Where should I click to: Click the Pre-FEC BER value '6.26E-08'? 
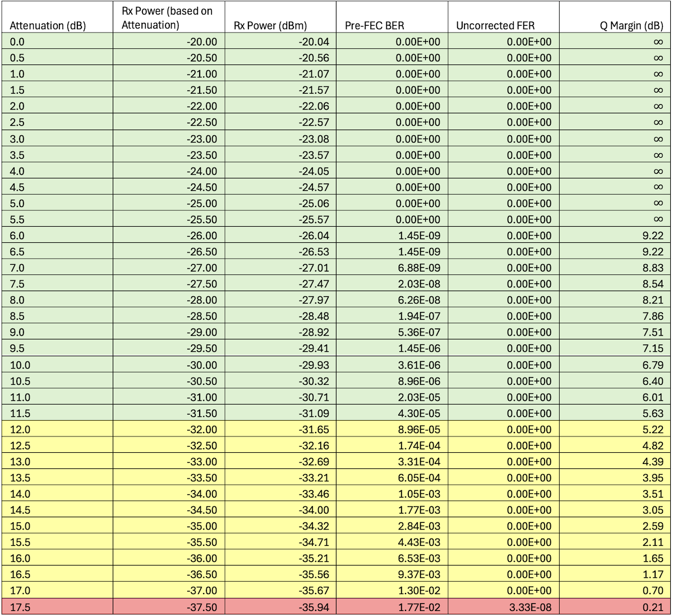392,301
